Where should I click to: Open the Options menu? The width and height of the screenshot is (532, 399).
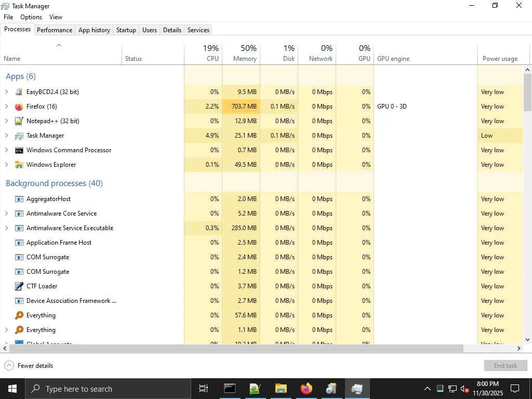point(31,17)
